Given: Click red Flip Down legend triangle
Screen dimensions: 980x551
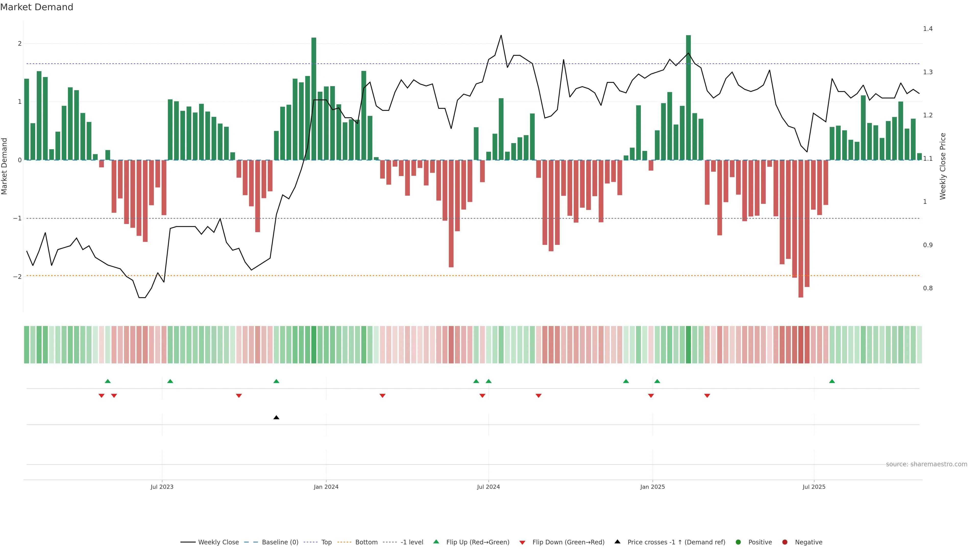Looking at the screenshot, I should (x=522, y=543).
